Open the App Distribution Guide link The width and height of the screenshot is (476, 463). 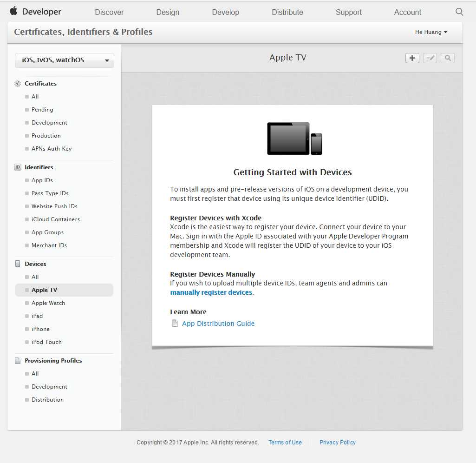click(x=218, y=324)
